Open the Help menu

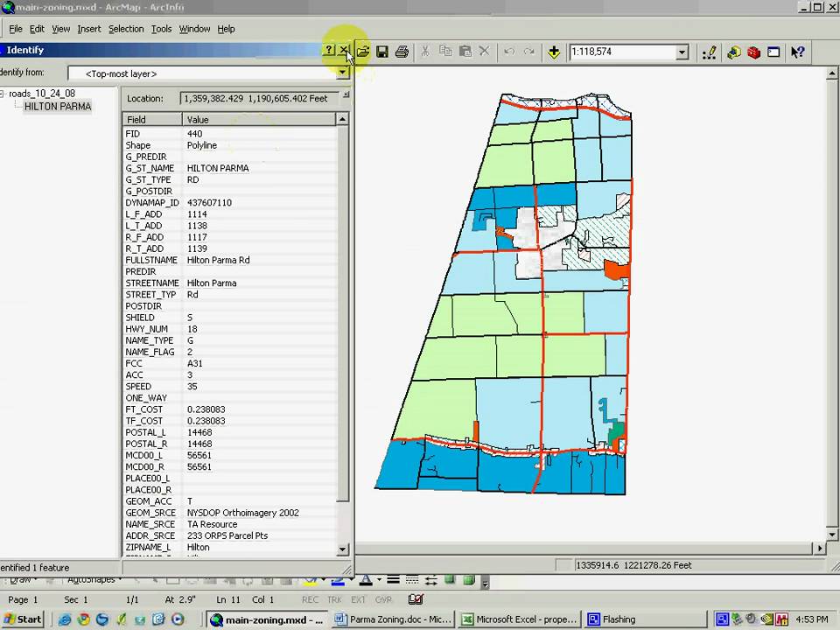point(226,29)
